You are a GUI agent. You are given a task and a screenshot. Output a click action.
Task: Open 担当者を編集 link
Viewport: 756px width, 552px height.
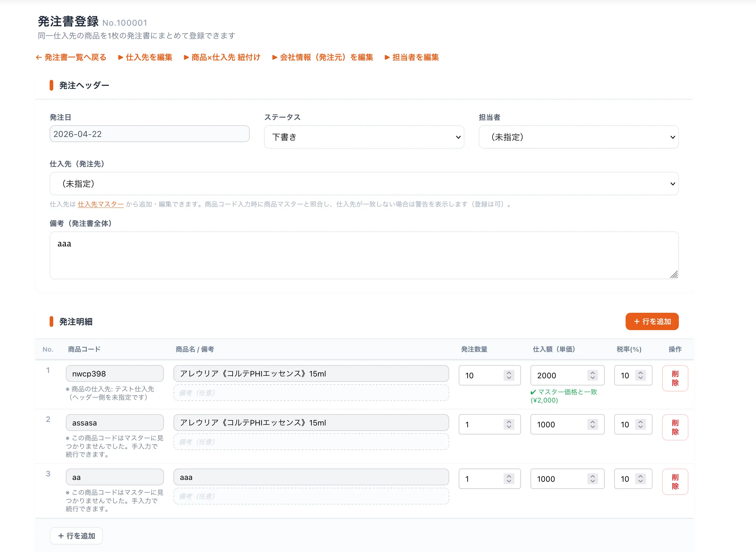click(x=412, y=57)
